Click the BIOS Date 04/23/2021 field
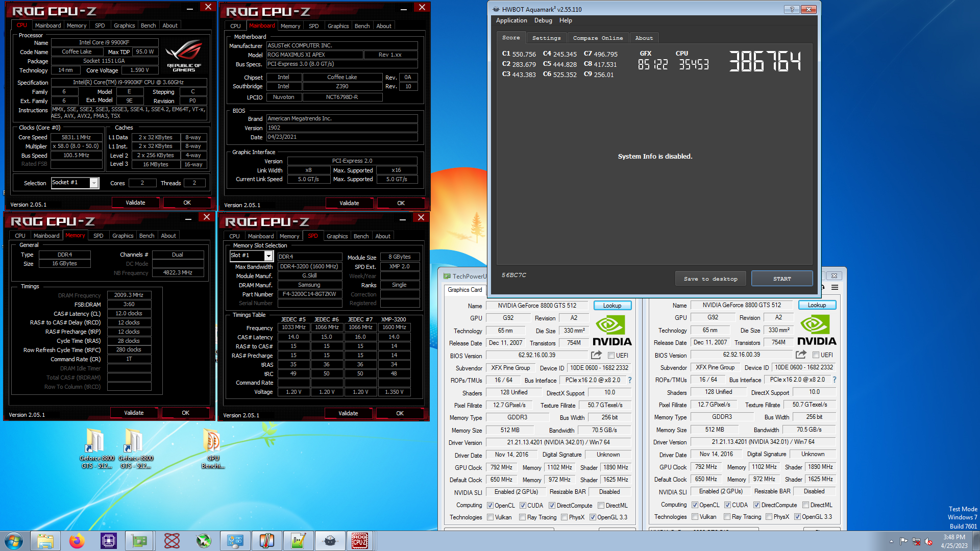Viewport: 980px width, 551px height. point(342,137)
